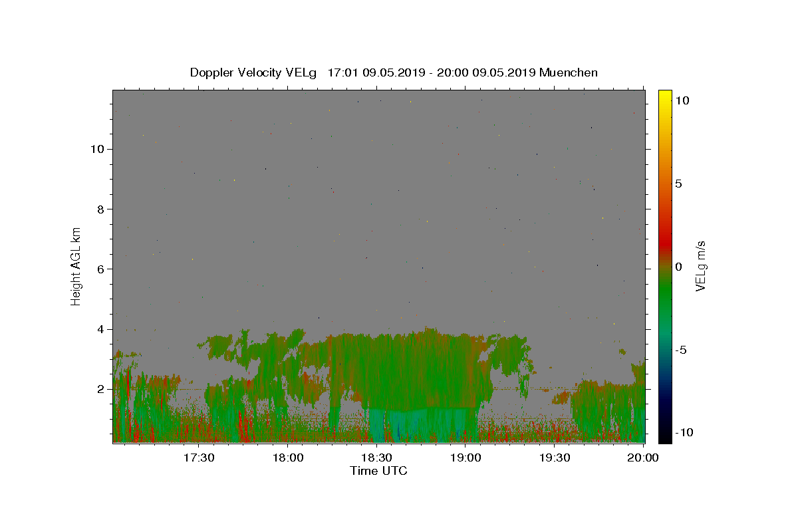This screenshot has width=798, height=532.
Task: Click the "Height AGL km" axis label
Action: pos(76,265)
